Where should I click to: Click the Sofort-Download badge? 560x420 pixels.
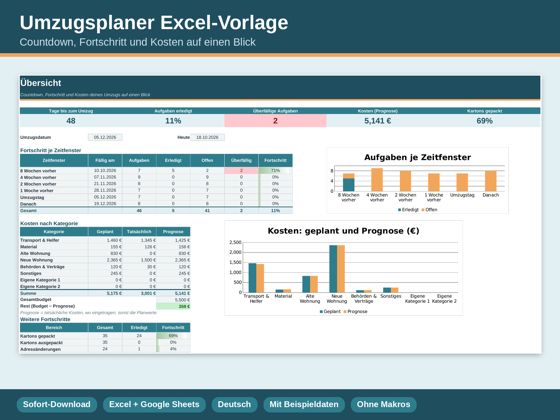point(57,404)
